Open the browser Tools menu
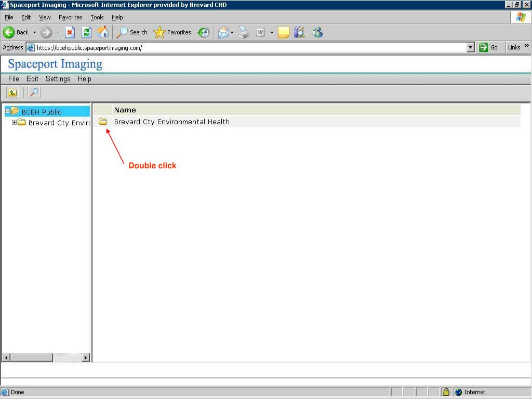 pos(97,17)
